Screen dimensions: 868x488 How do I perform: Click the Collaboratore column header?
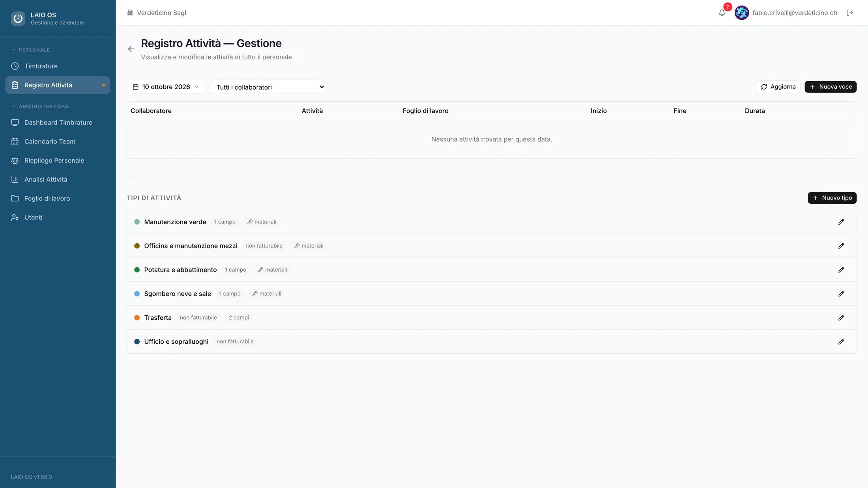click(151, 111)
